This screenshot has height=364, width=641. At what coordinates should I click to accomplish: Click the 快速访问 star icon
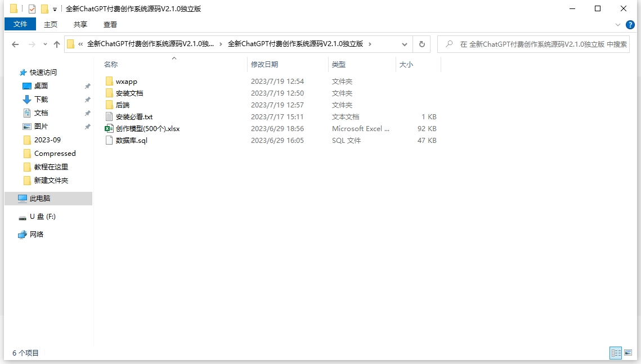click(23, 73)
